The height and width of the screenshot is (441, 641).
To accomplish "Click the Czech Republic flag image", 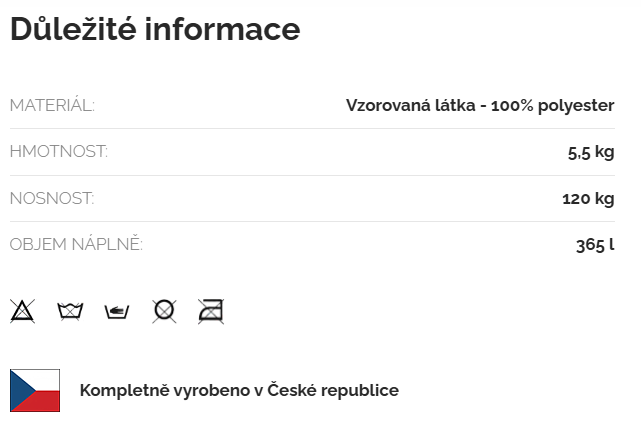I will click(x=35, y=390).
